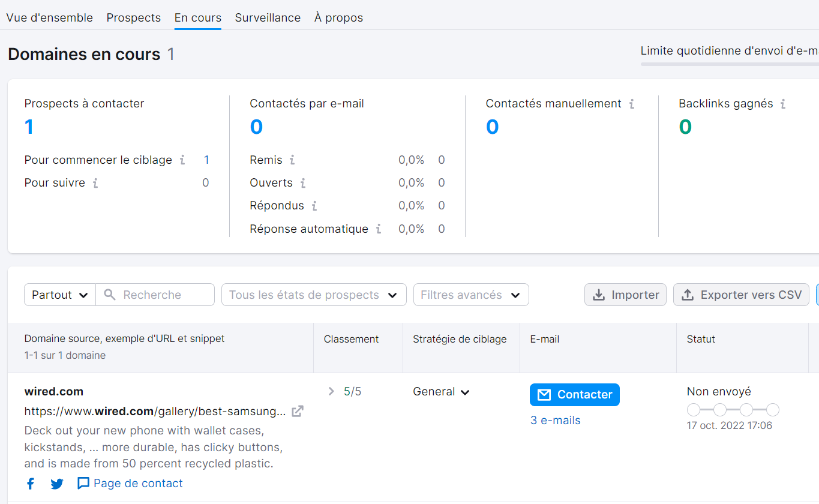
Task: Open the Tous les états de prospects dropdown
Action: [313, 295]
